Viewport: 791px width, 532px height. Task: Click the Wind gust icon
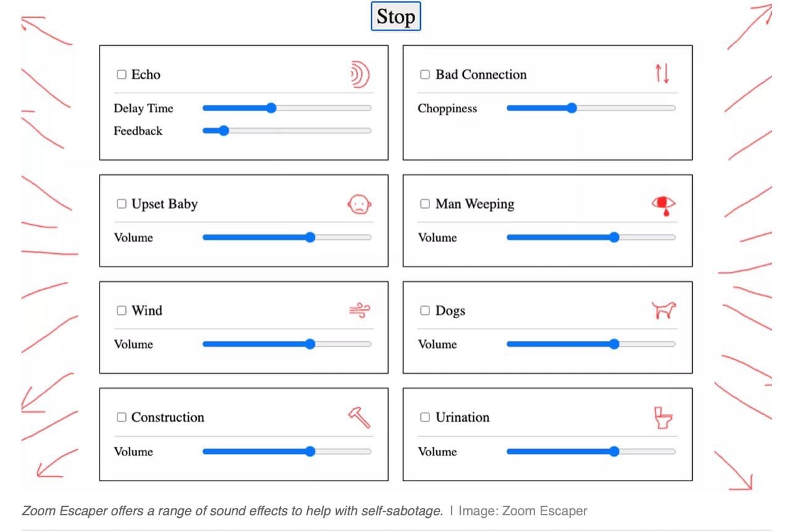359,311
